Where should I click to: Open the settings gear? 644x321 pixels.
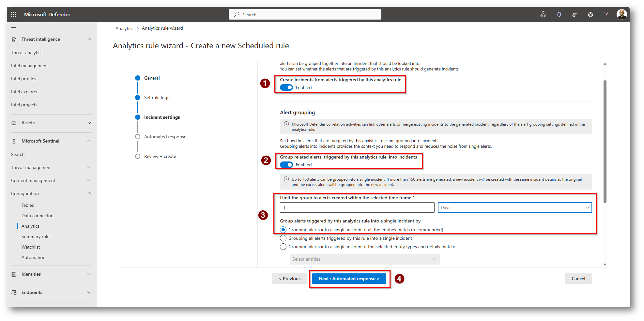[590, 14]
